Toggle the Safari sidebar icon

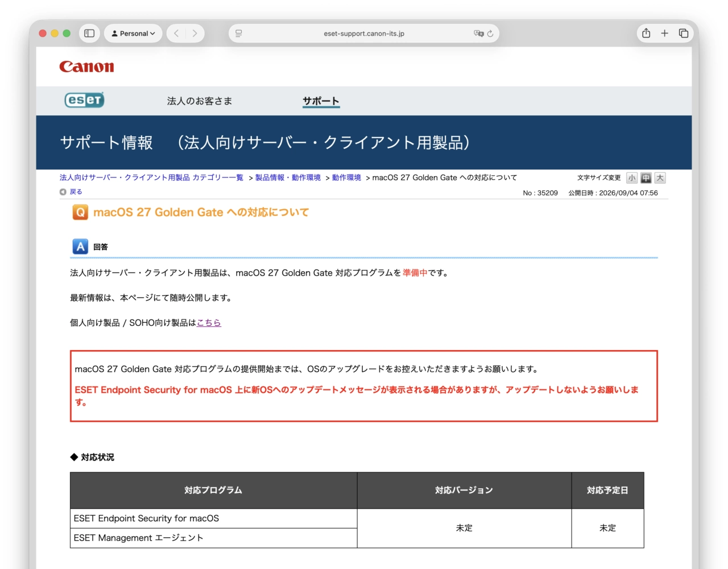(x=89, y=34)
